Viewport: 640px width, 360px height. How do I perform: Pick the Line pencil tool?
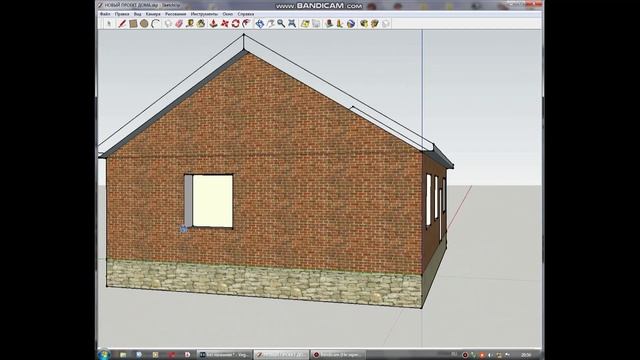pyautogui.click(x=122, y=24)
